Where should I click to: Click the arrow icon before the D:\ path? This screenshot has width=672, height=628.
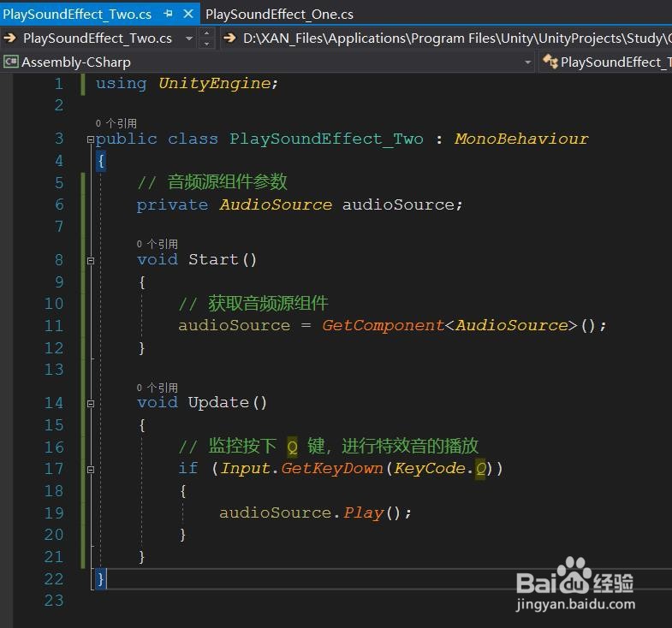click(x=229, y=39)
